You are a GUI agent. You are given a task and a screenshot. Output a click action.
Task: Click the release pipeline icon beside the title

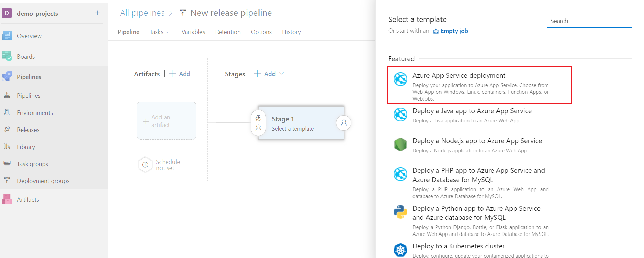pyautogui.click(x=183, y=13)
